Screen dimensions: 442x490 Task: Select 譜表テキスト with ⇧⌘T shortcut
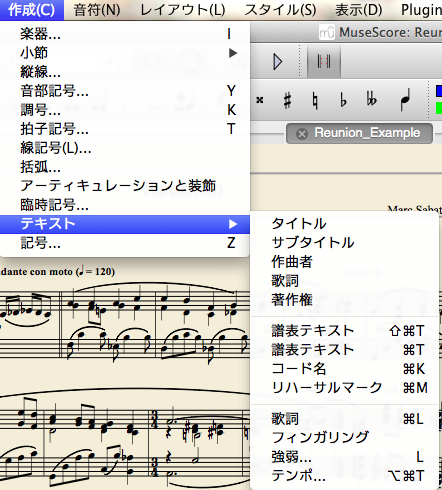[x=345, y=331]
